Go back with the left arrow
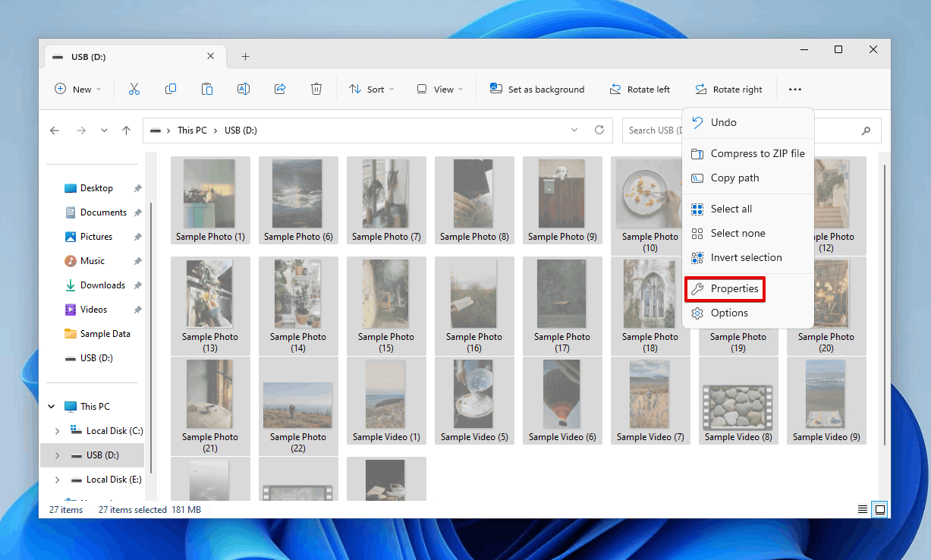 55,131
